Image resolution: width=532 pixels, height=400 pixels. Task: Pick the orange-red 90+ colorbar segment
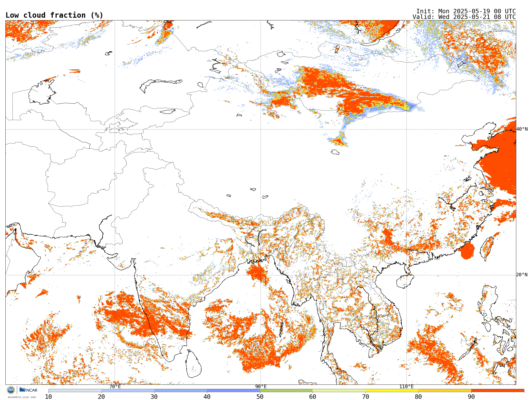pyautogui.click(x=498, y=391)
